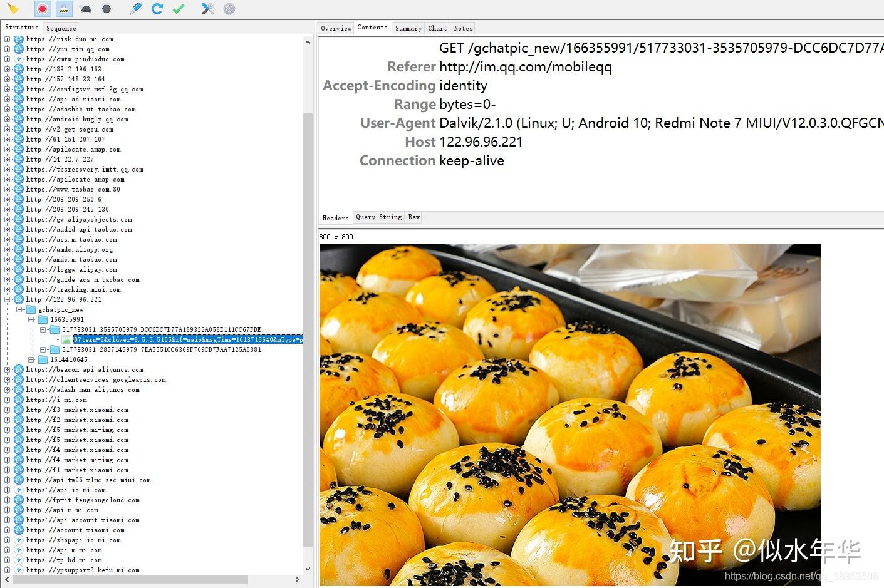This screenshot has height=588, width=884.
Task: Select the 0?term=2&cldver=8.5.5.5105 request row
Action: [187, 339]
